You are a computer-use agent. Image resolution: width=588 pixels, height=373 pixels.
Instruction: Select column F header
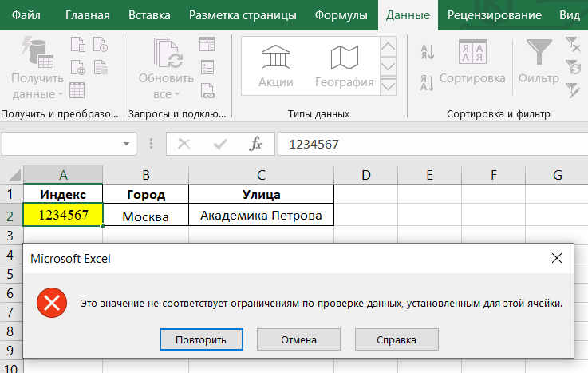[x=493, y=175]
